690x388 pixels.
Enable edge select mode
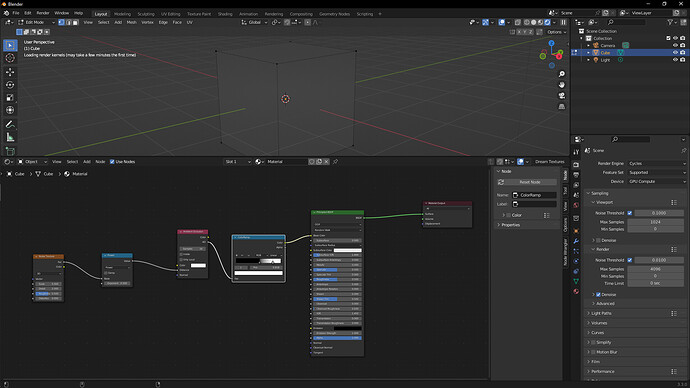pos(68,22)
